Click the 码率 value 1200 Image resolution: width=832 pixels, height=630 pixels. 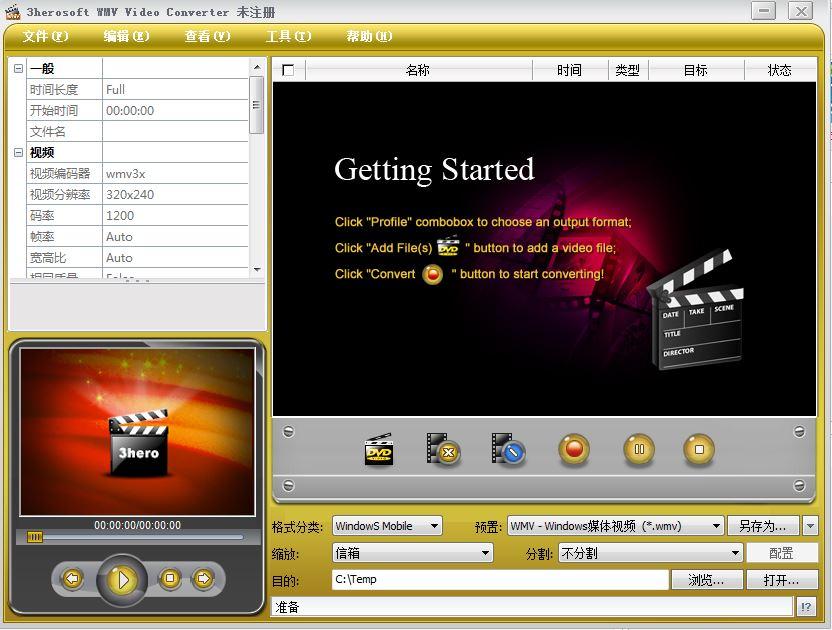pos(175,215)
